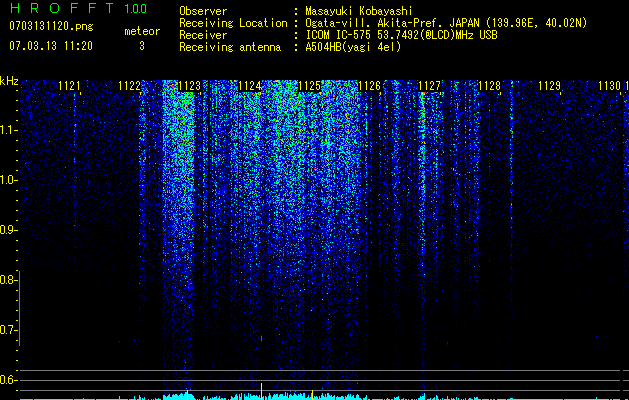Click the 1129 time axis label
This screenshot has height=400, width=629.
tap(549, 86)
